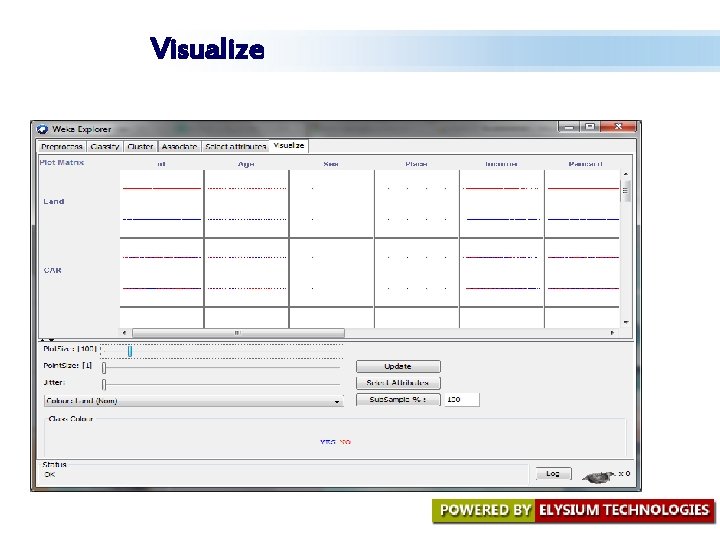Viewport: 720px width, 540px height.
Task: Open the Land versus Age scatter plot
Action: 247,204
